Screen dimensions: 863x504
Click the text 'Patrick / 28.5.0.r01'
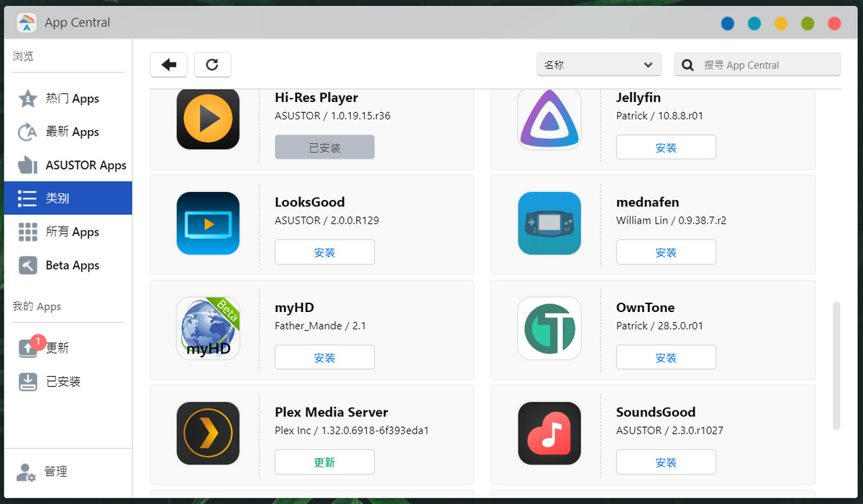[x=659, y=326]
